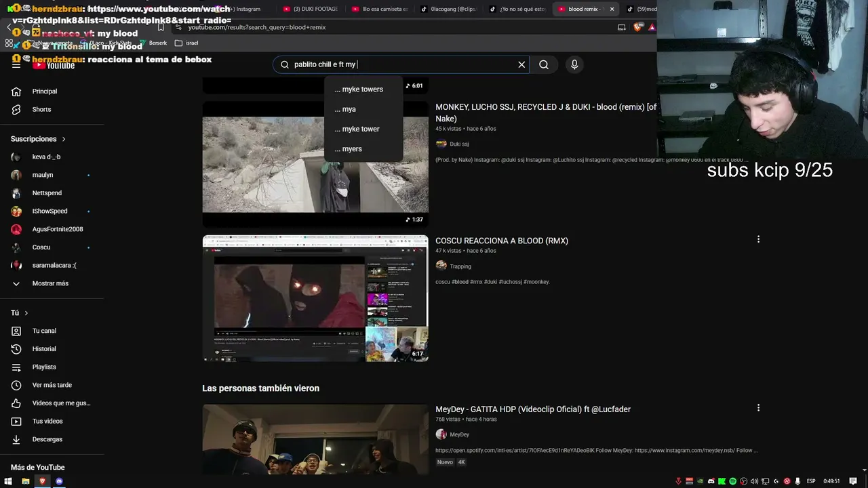Play the COSCU REACCIONA A BLOOD thumbnail
Screen dimensions: 868x488
click(315, 298)
